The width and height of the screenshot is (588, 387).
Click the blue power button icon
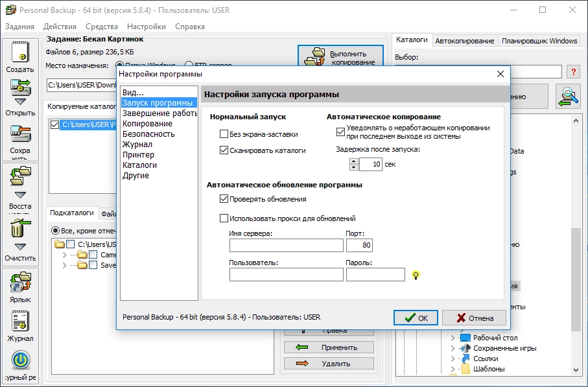tap(21, 360)
